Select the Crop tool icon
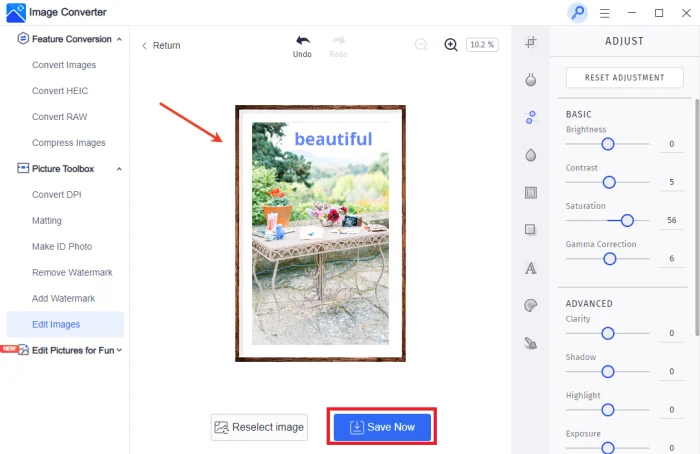The image size is (700, 454). [531, 42]
